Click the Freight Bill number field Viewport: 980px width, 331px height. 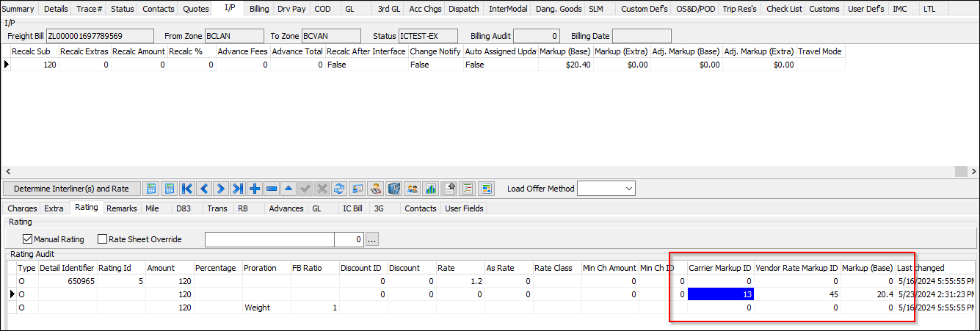100,36
